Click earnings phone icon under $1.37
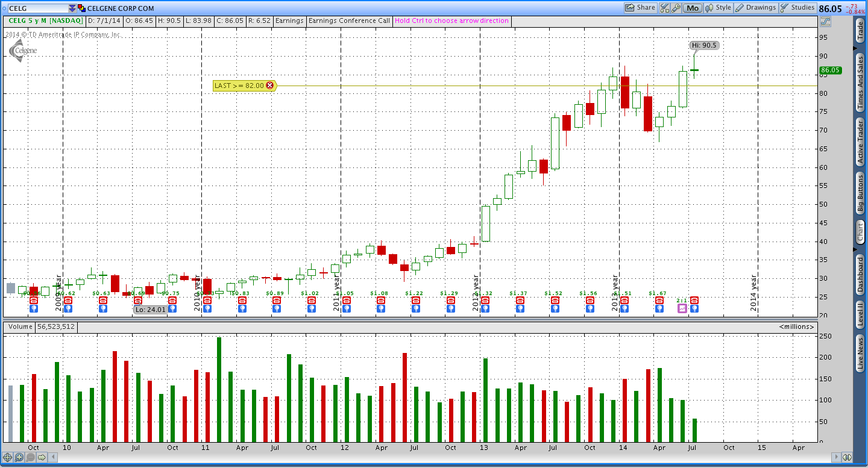This screenshot has width=868, height=468. coord(520,300)
